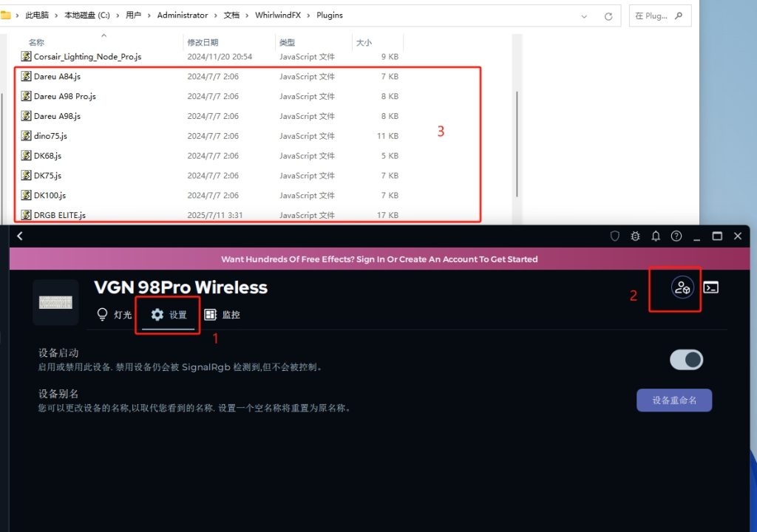Viewport: 757px width, 532px height.
Task: Click the Corsair_Lighting_Node_Pro.js file icon
Action: pyautogui.click(x=26, y=56)
